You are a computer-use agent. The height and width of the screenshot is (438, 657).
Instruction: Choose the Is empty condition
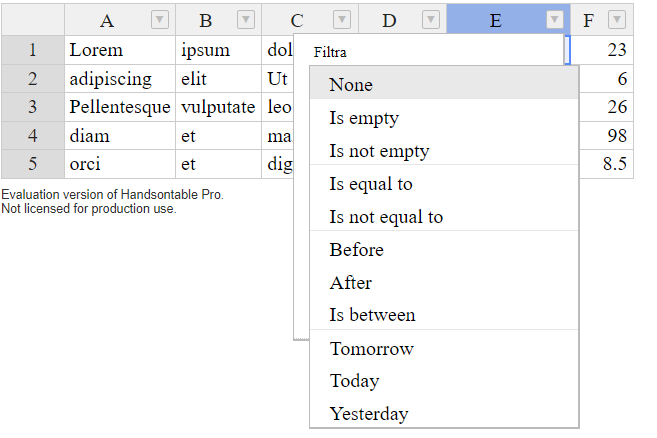click(x=444, y=118)
